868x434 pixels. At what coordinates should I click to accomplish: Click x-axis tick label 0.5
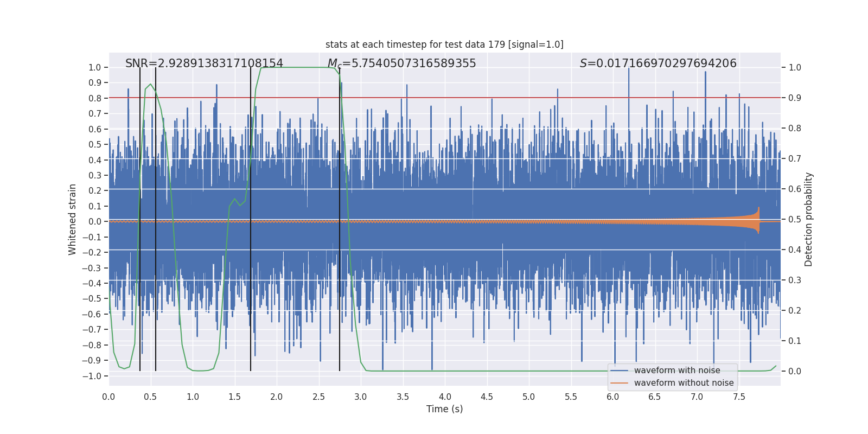pyautogui.click(x=150, y=397)
